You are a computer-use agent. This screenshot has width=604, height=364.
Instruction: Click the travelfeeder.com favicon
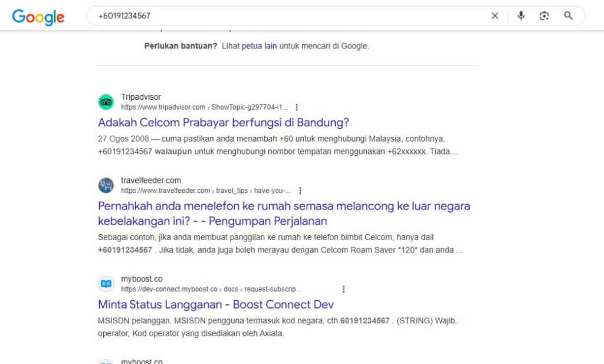(x=106, y=185)
